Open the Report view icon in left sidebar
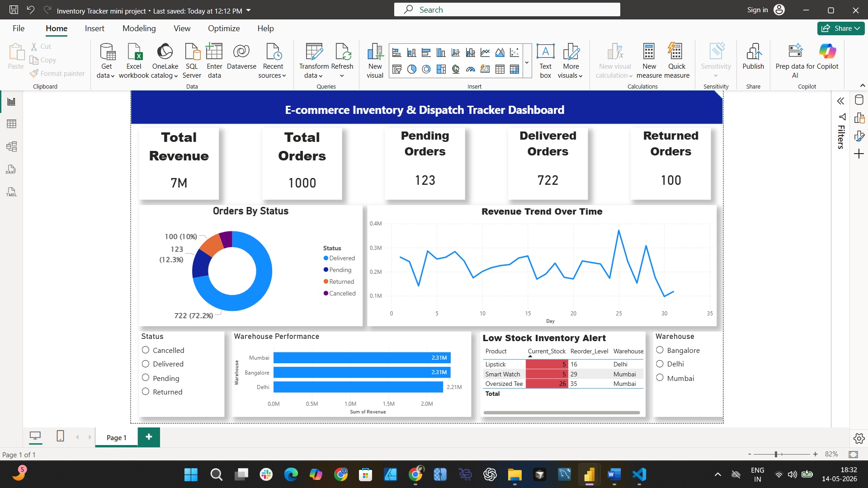868x488 pixels. [x=11, y=102]
